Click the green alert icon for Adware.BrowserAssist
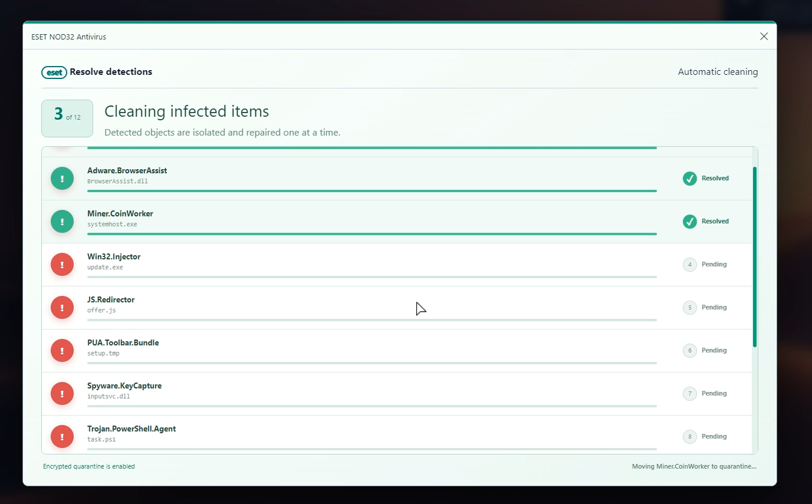Image resolution: width=812 pixels, height=504 pixels. click(63, 179)
